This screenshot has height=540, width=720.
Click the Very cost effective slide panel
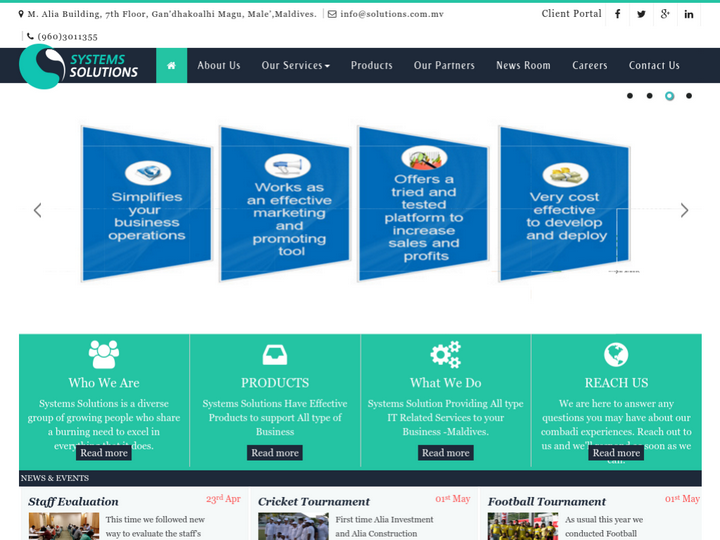[564, 204]
